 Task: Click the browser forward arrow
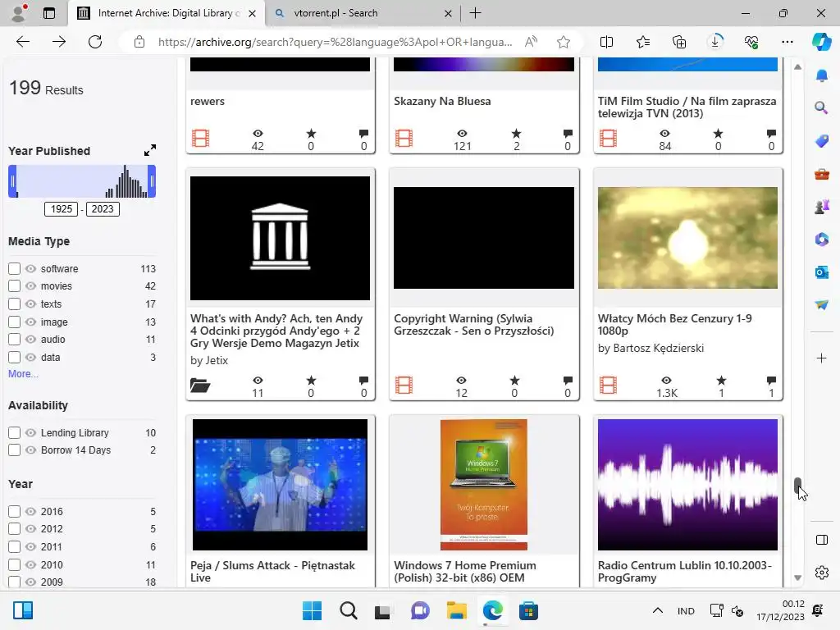(x=59, y=42)
